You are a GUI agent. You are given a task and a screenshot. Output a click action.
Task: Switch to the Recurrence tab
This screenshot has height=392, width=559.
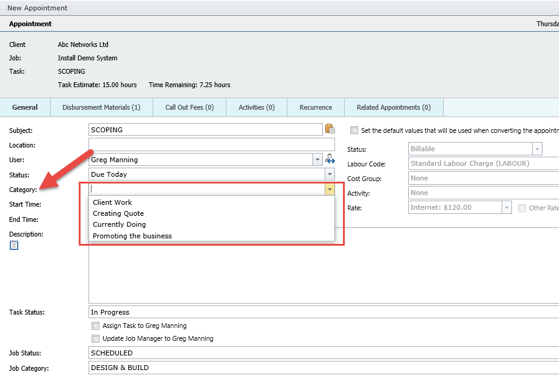[316, 107]
